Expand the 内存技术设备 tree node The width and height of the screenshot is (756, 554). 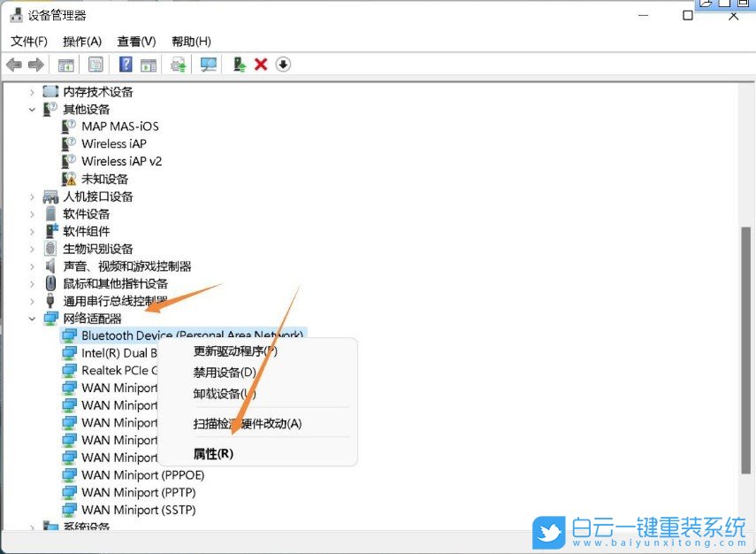pyautogui.click(x=33, y=91)
